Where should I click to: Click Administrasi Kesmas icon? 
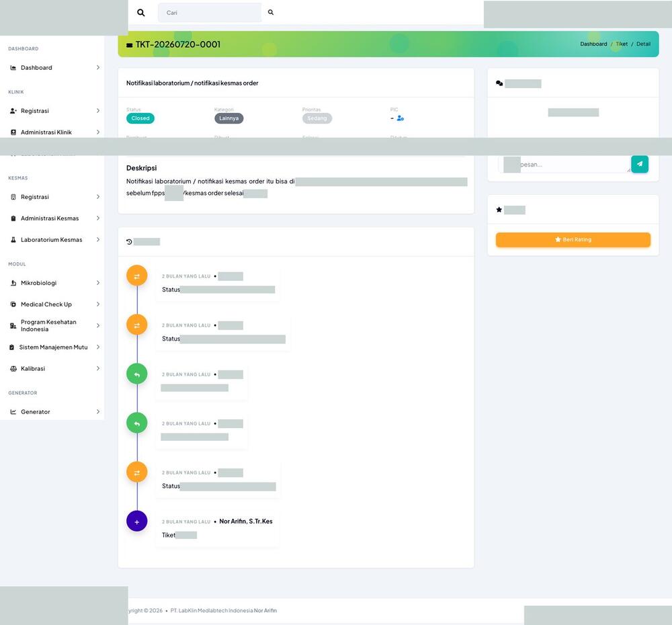pyautogui.click(x=13, y=218)
